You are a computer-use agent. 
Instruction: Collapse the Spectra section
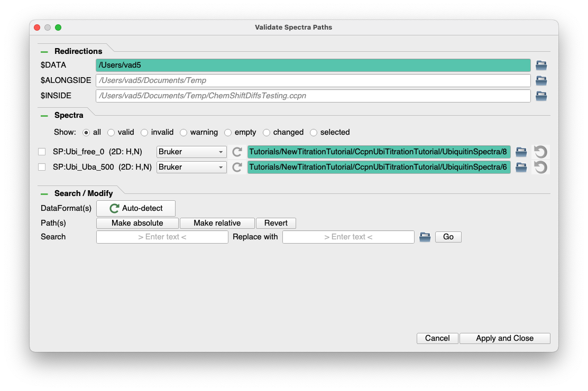pyautogui.click(x=44, y=116)
